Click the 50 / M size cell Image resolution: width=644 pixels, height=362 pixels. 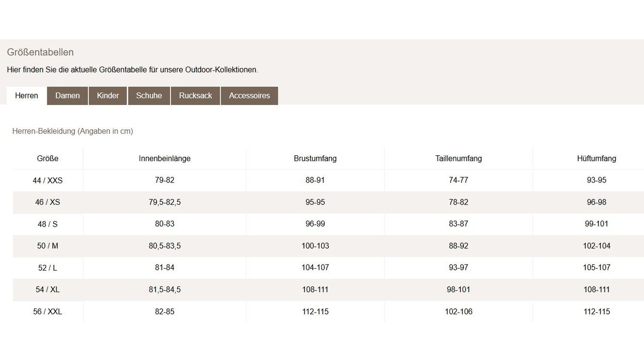click(x=48, y=246)
